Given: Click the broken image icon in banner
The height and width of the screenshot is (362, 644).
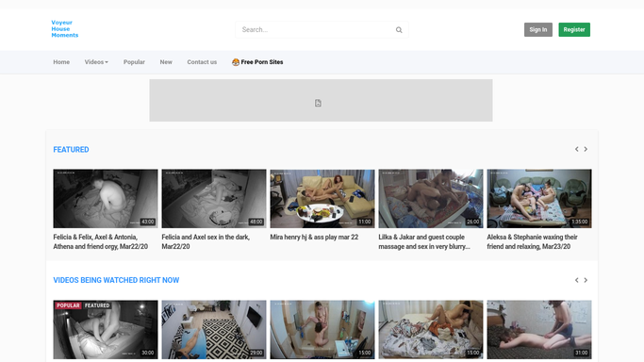Looking at the screenshot, I should tap(318, 103).
